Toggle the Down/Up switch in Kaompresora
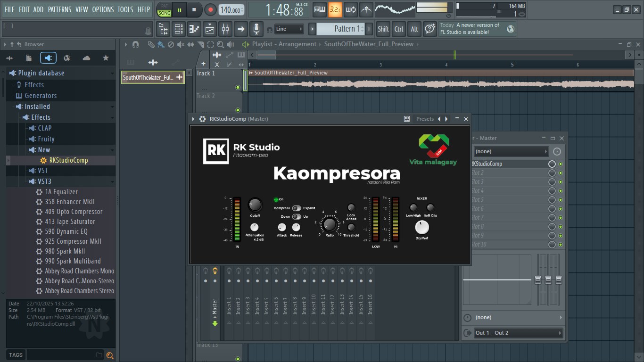The image size is (644, 362). click(297, 216)
